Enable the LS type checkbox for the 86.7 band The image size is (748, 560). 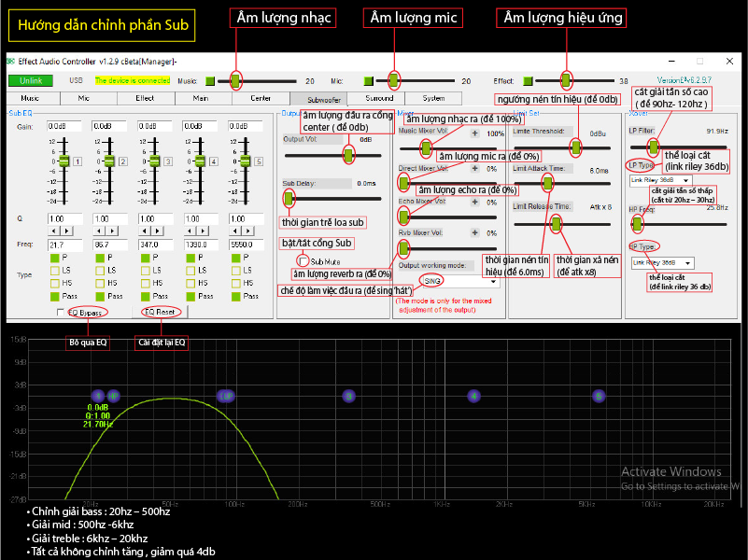[x=100, y=271]
